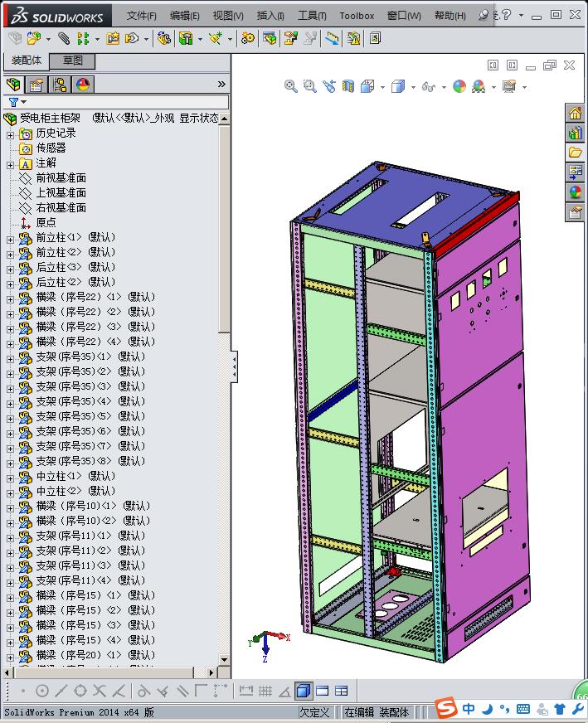Select 支架(序号35)<5> component
This screenshot has width=588, height=723.
coord(90,416)
